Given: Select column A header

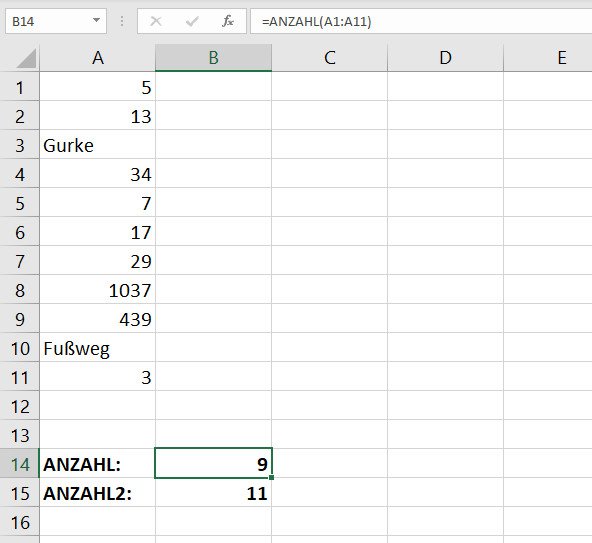Looking at the screenshot, I should 97,58.
